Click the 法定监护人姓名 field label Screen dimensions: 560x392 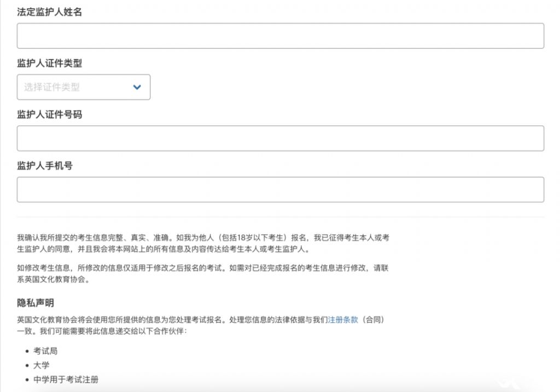pos(49,12)
